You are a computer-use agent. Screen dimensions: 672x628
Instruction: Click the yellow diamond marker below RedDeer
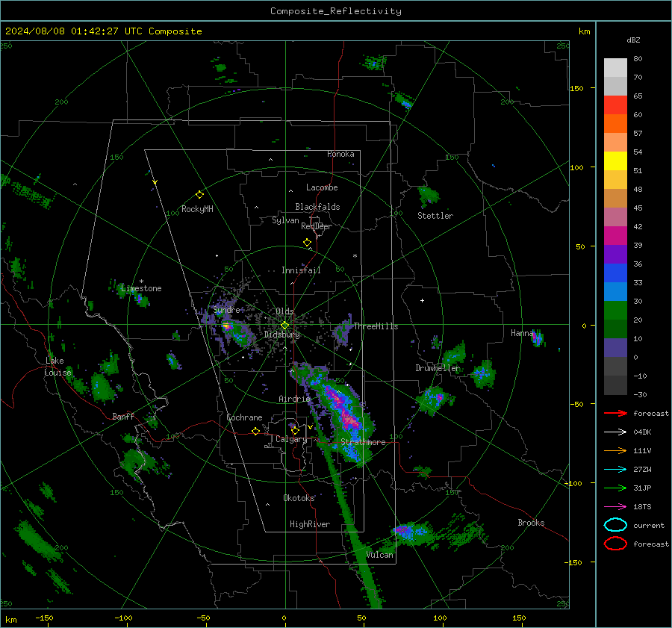click(x=307, y=243)
